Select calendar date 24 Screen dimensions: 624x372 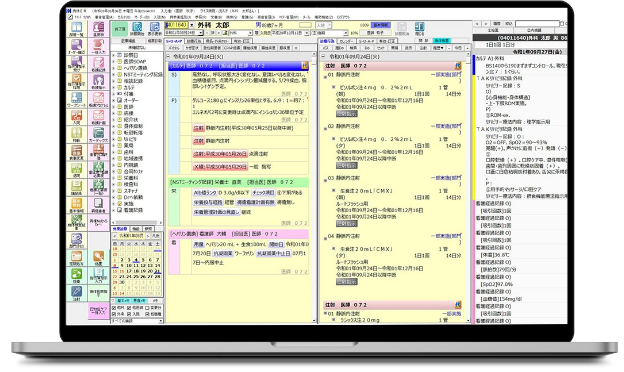[129, 276]
